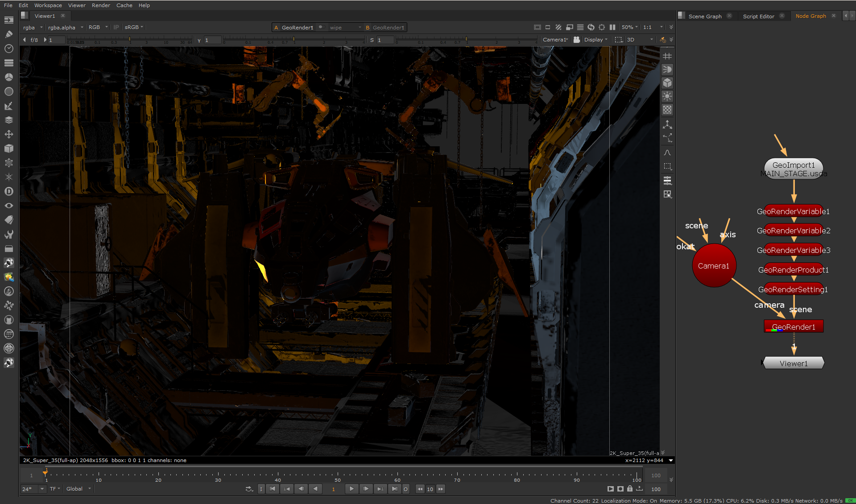Open the Image nodes toolbar menu
856x504 pixels.
(x=9, y=20)
